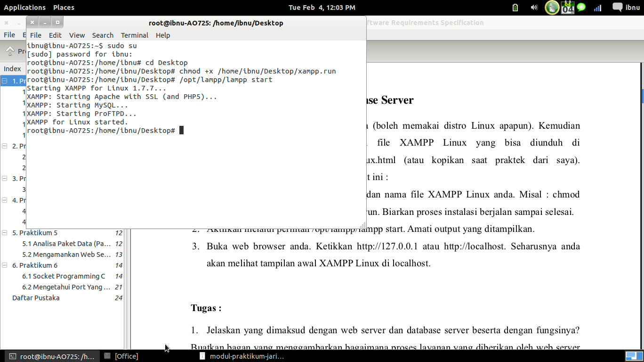
Task: Click the terminal resize grip corner
Action: 363,226
